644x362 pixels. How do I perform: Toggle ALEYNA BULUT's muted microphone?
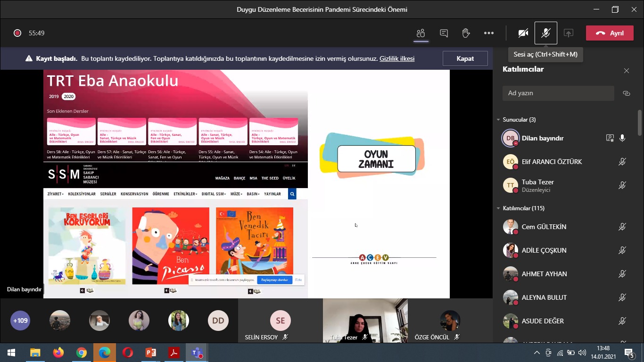pos(622,297)
